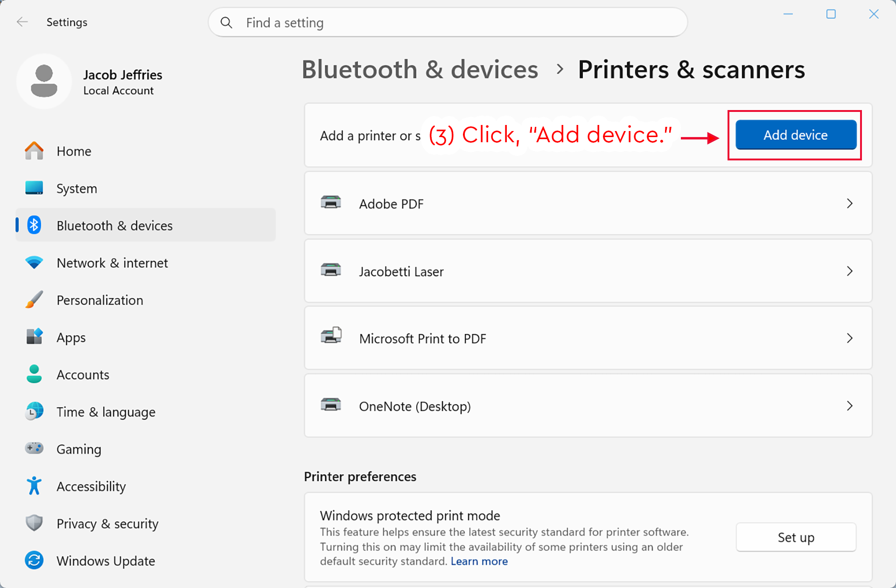Screen dimensions: 896x588
Task: Expand the Adobe PDF chevron
Action: click(850, 203)
